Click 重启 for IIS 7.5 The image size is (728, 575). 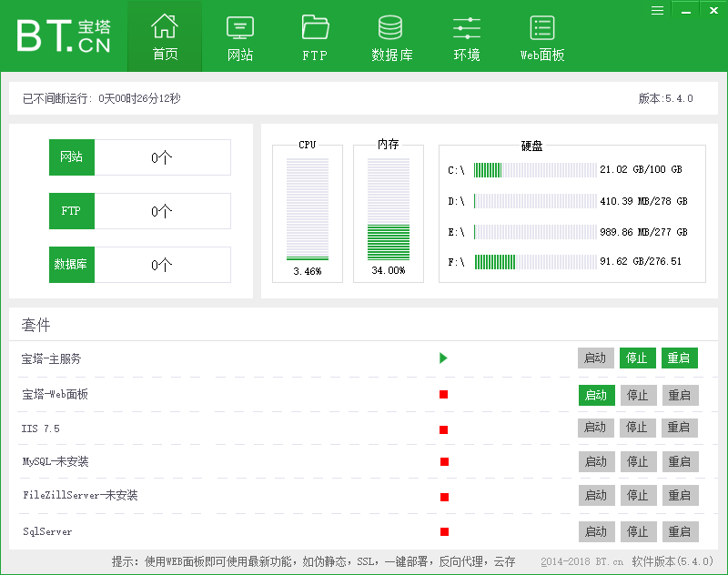pyautogui.click(x=679, y=428)
